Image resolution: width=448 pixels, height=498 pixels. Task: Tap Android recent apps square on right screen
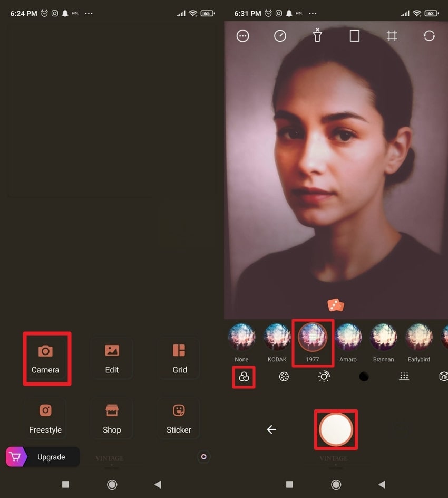[289, 484]
